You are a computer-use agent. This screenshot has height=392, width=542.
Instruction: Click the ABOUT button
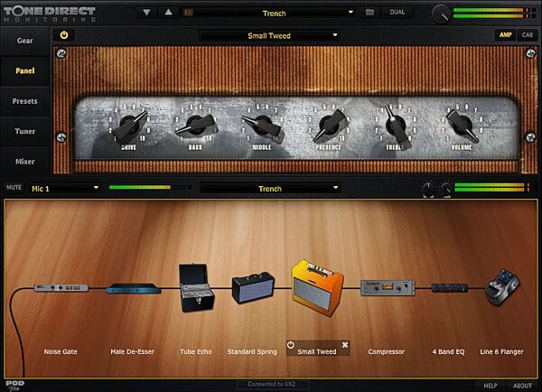pos(522,386)
